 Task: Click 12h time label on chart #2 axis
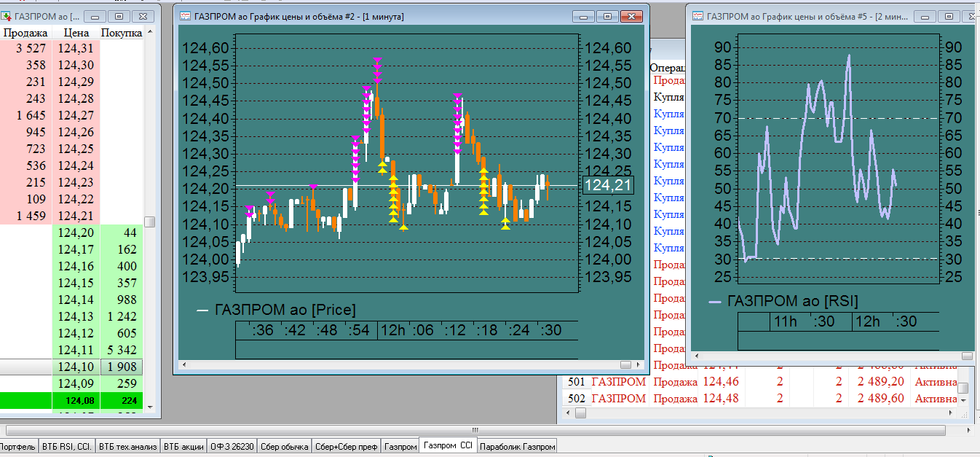click(x=393, y=330)
